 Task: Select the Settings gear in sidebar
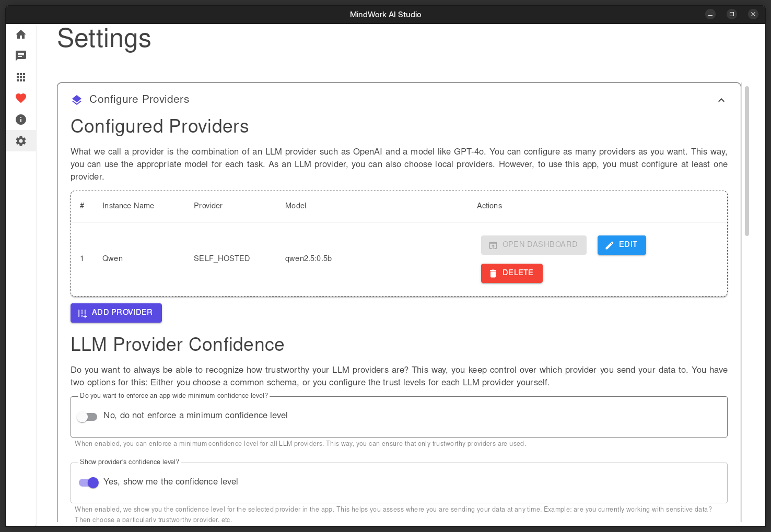(x=21, y=141)
